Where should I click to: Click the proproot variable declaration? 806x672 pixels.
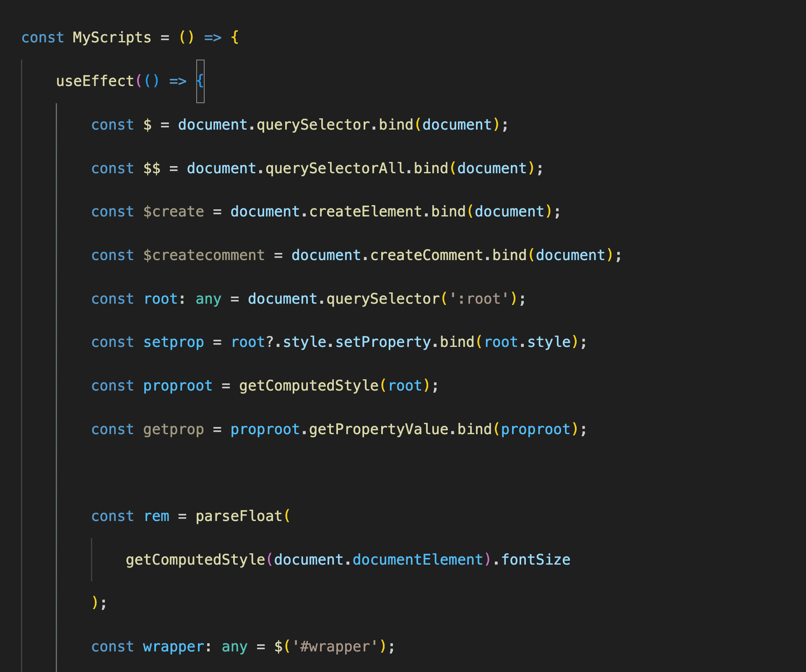point(178,385)
